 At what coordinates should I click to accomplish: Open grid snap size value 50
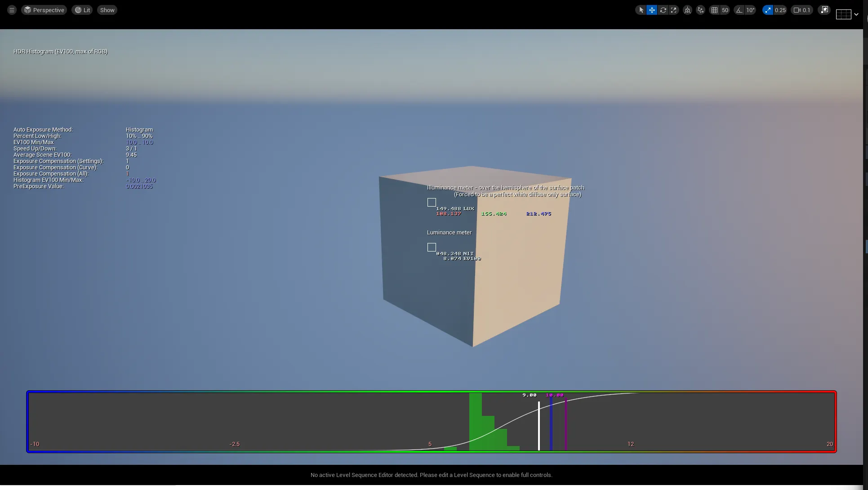[725, 10]
